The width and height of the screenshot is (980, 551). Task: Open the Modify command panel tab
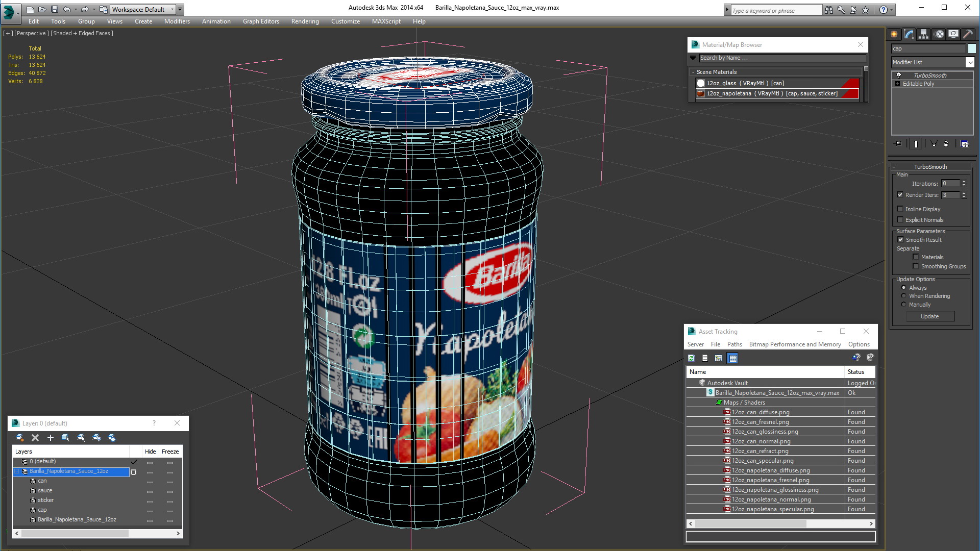(x=909, y=34)
